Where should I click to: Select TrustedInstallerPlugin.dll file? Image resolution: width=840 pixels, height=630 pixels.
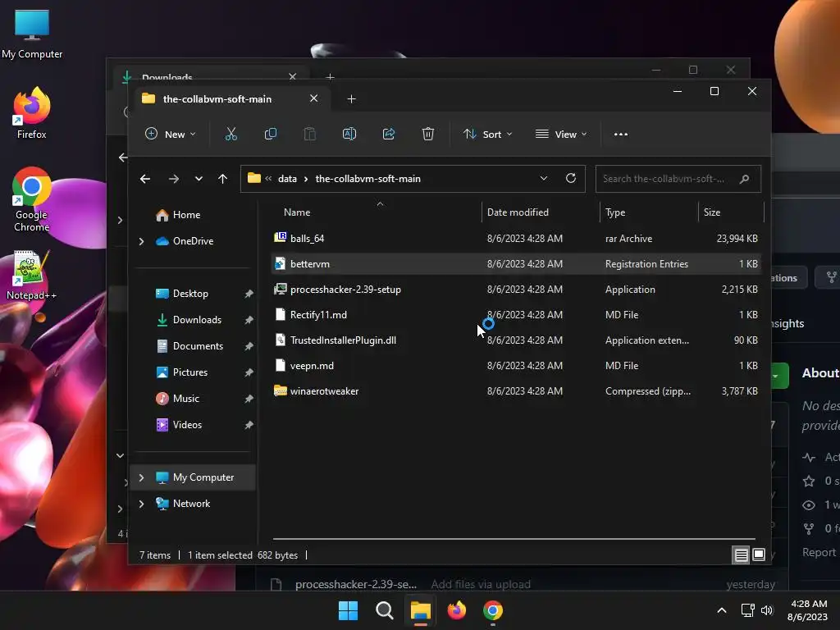pyautogui.click(x=517, y=340)
